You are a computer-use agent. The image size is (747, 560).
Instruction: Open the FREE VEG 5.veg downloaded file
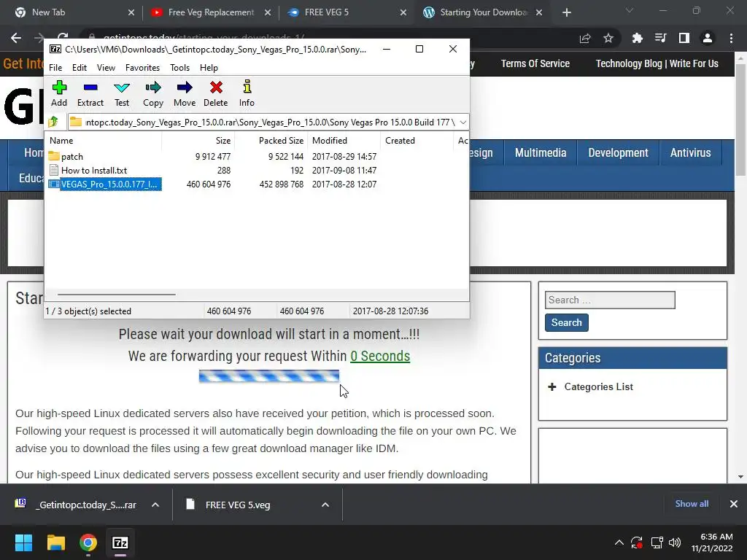coord(237,505)
